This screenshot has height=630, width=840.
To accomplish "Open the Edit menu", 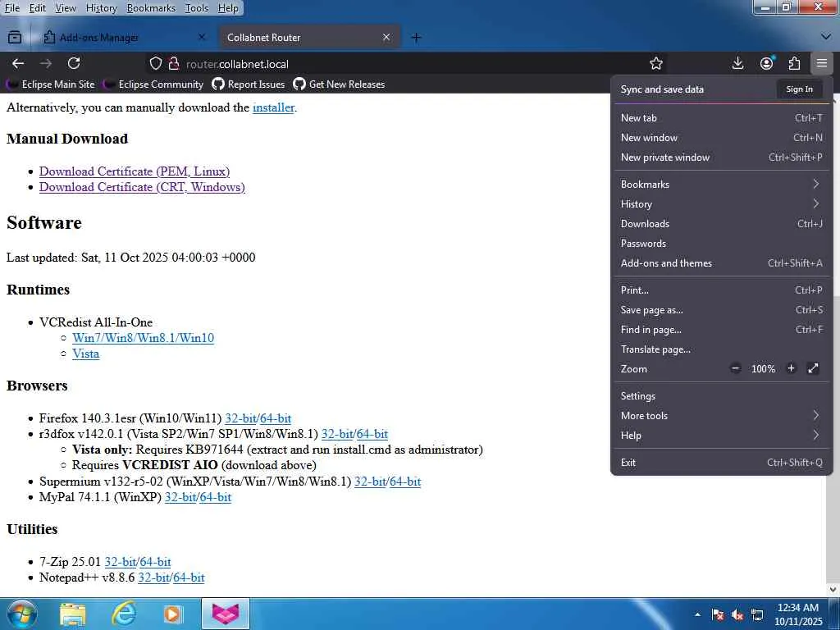I will point(37,8).
